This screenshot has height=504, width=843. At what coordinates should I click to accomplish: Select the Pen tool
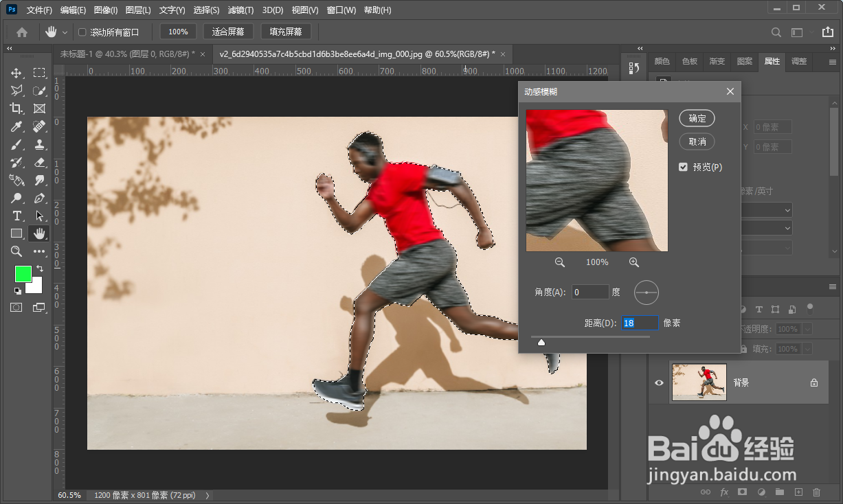39,198
